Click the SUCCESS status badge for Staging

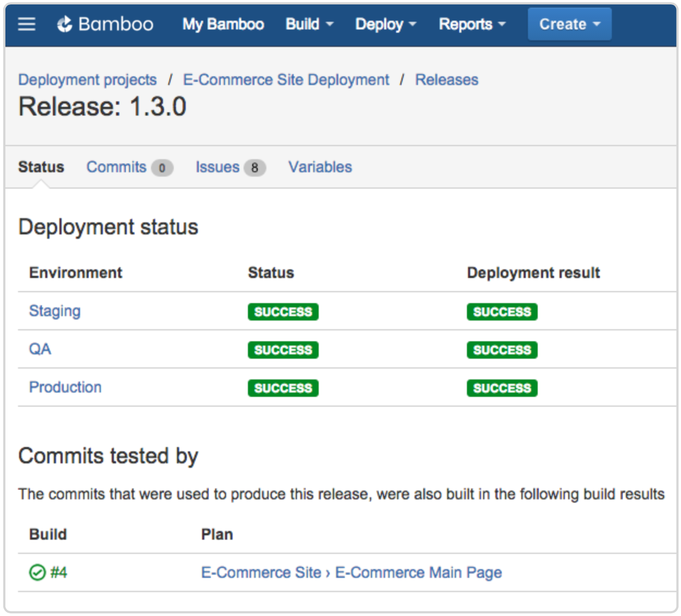[283, 311]
